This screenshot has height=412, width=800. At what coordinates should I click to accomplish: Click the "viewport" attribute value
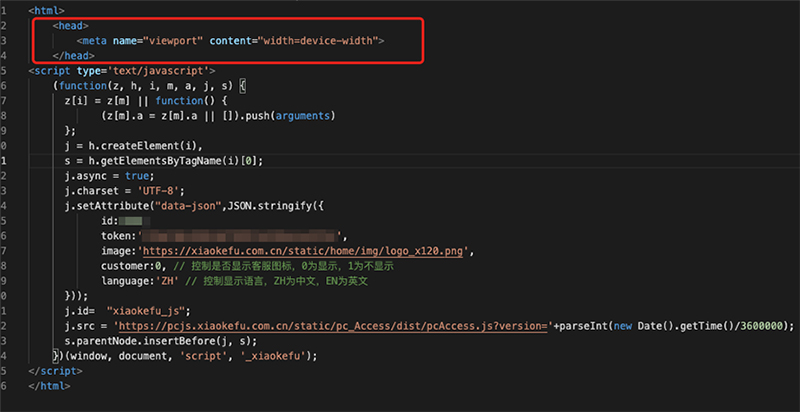(173, 40)
